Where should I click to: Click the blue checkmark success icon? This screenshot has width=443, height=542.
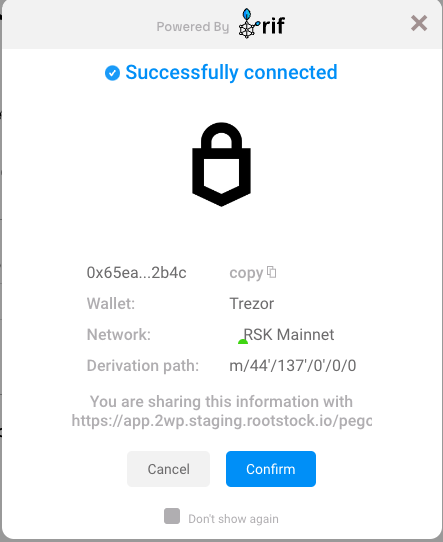tap(112, 73)
